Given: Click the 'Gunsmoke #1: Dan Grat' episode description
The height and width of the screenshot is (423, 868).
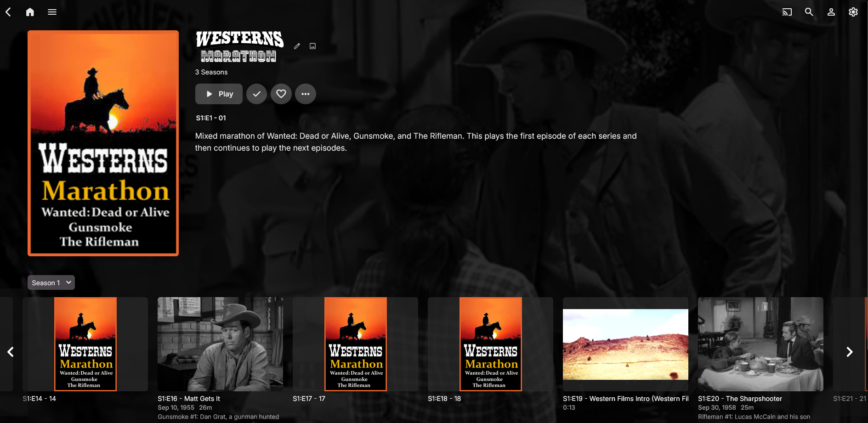Looking at the screenshot, I should pyautogui.click(x=218, y=417).
